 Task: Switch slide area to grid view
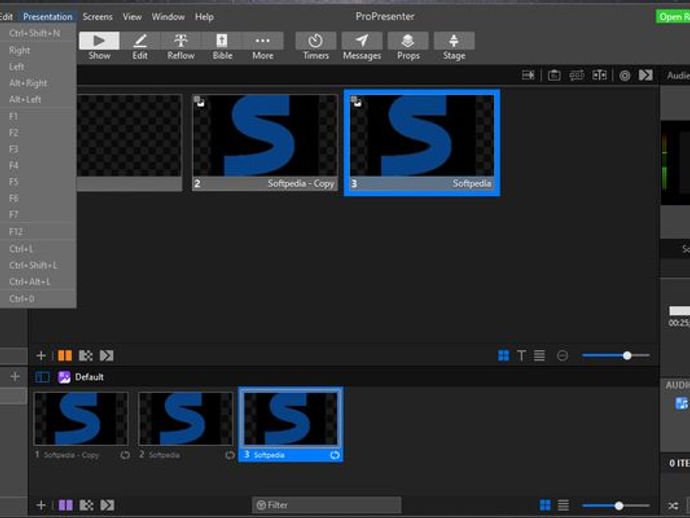[503, 356]
